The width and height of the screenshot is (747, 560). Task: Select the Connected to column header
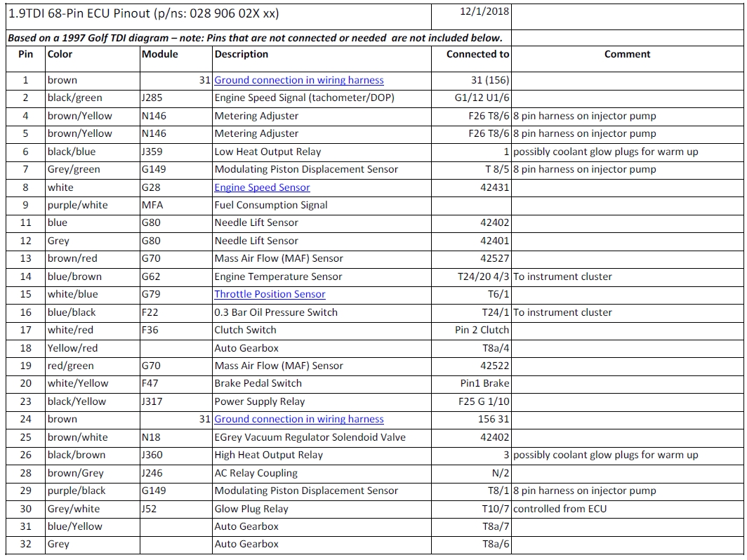(477, 54)
